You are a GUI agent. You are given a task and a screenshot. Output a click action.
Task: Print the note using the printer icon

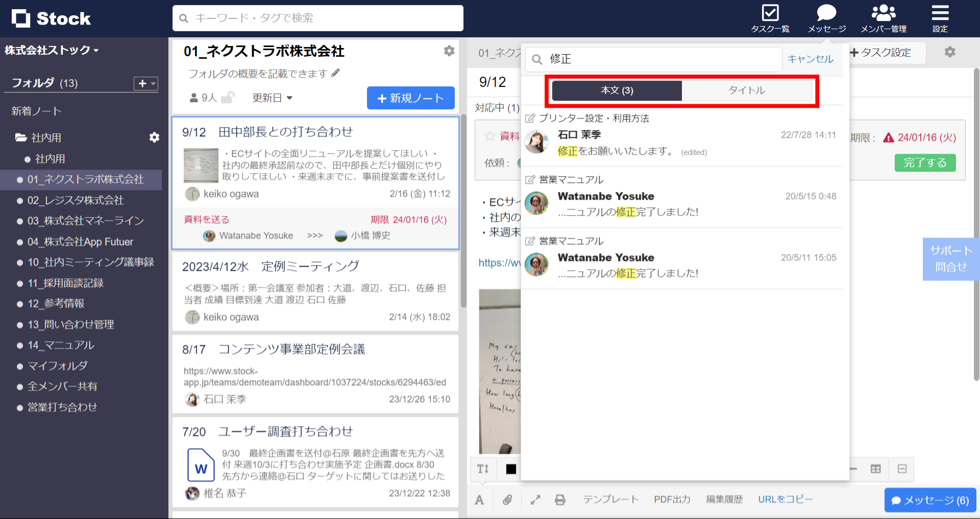coord(560,500)
